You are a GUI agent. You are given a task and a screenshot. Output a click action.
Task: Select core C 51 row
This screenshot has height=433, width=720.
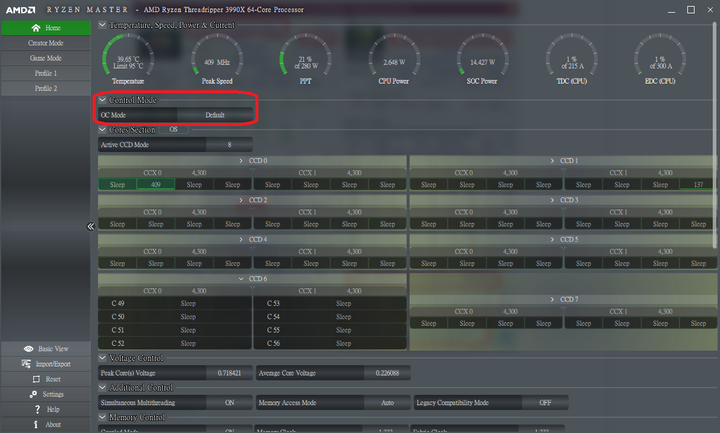pyautogui.click(x=174, y=330)
